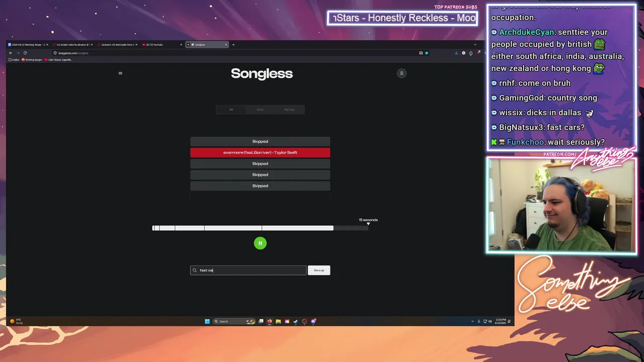Select the All genre tab
This screenshot has height=362, width=644.
(x=231, y=110)
